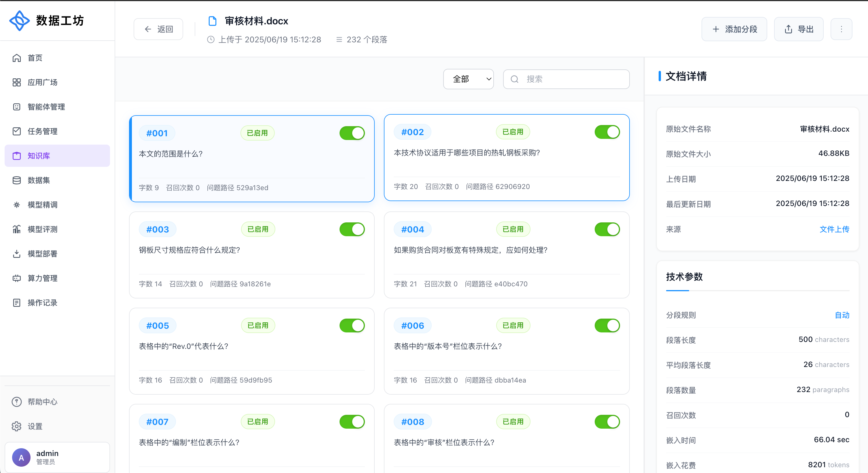Viewport: 868px width, 473px height.
Task: Expand the 全部 filter dropdown
Action: pyautogui.click(x=468, y=79)
